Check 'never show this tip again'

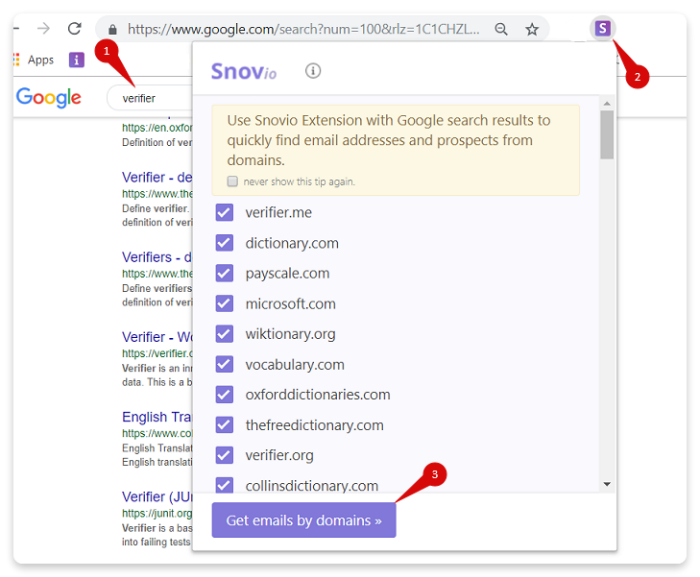point(232,181)
